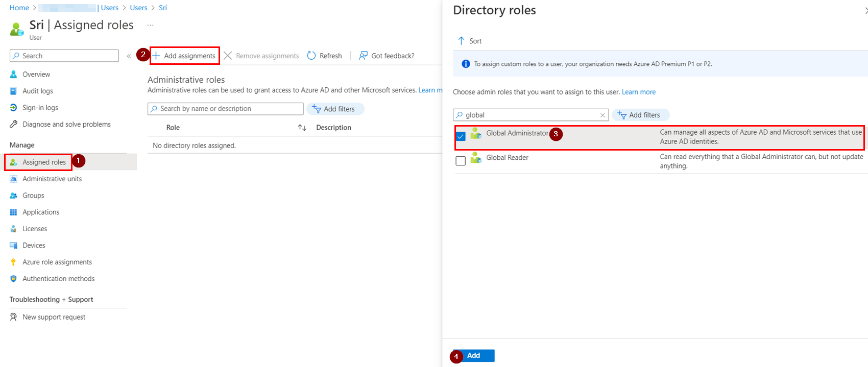The image size is (868, 367).
Task: Click the Global Reader description text
Action: (761, 161)
